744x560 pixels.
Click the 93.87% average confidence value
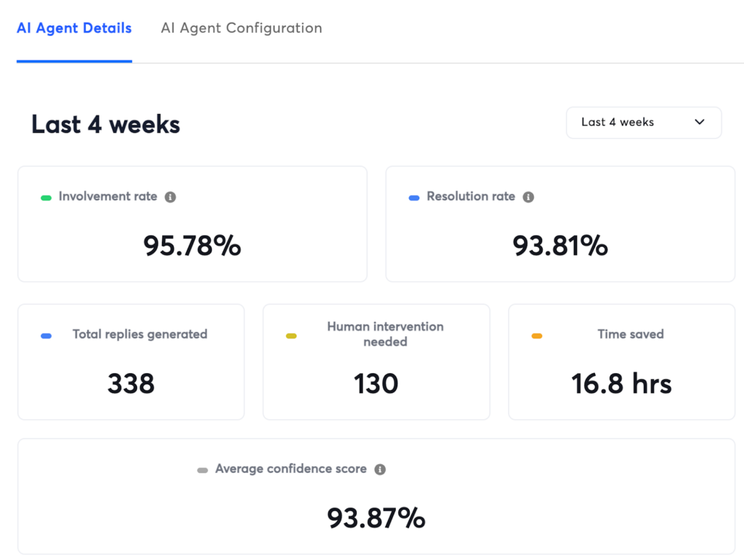tap(376, 518)
